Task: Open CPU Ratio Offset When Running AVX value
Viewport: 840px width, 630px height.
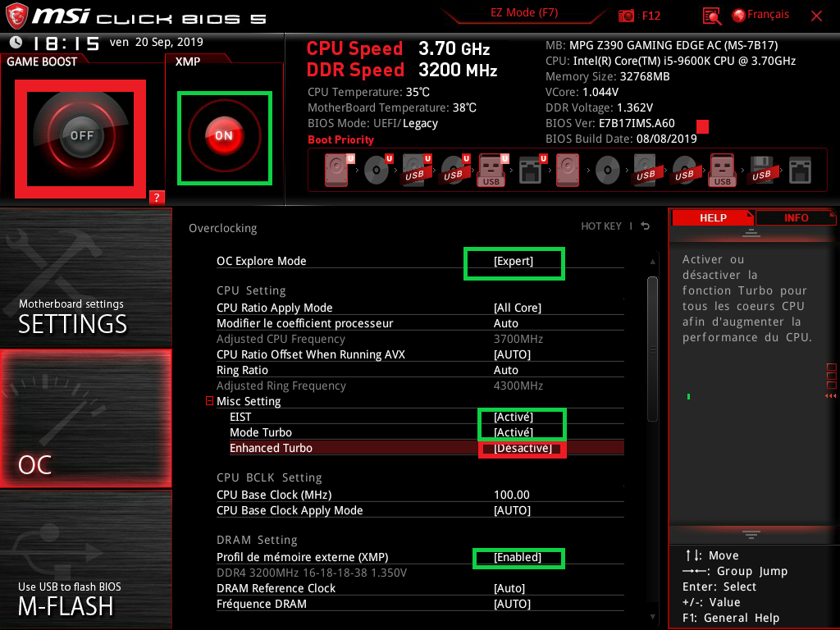Action: click(x=512, y=354)
